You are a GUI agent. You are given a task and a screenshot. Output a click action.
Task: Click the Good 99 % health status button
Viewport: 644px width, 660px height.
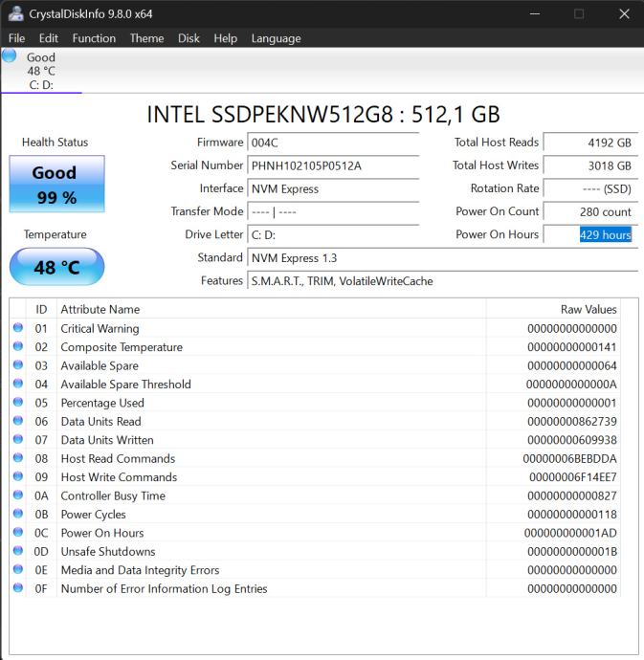pyautogui.click(x=55, y=185)
